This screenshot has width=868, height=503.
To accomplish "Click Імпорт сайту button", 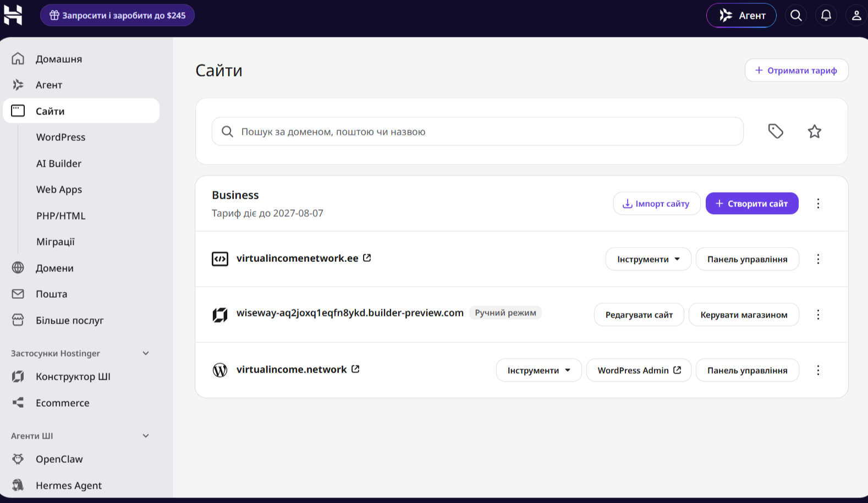I will pyautogui.click(x=657, y=204).
